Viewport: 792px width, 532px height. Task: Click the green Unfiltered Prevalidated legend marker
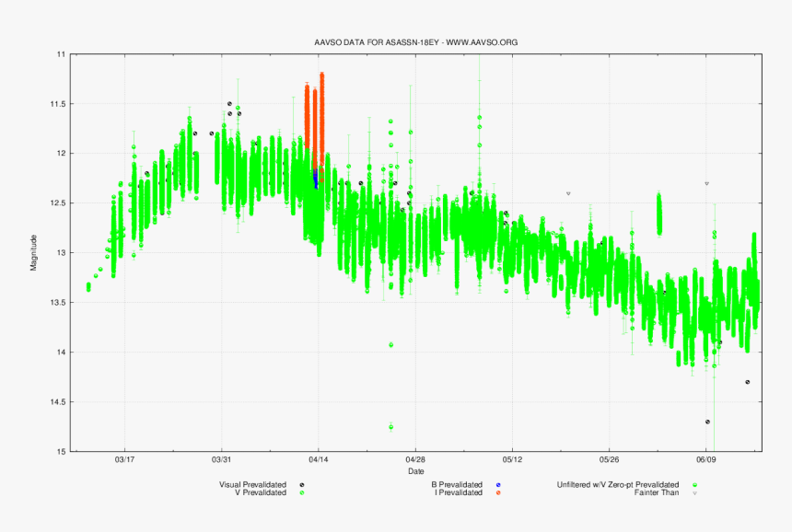pyautogui.click(x=694, y=485)
